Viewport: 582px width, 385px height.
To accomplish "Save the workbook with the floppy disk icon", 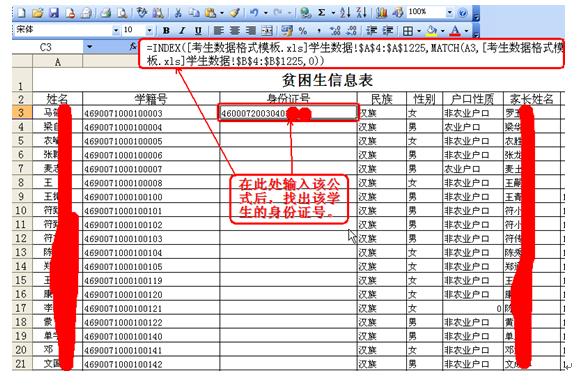I will pyautogui.click(x=54, y=14).
